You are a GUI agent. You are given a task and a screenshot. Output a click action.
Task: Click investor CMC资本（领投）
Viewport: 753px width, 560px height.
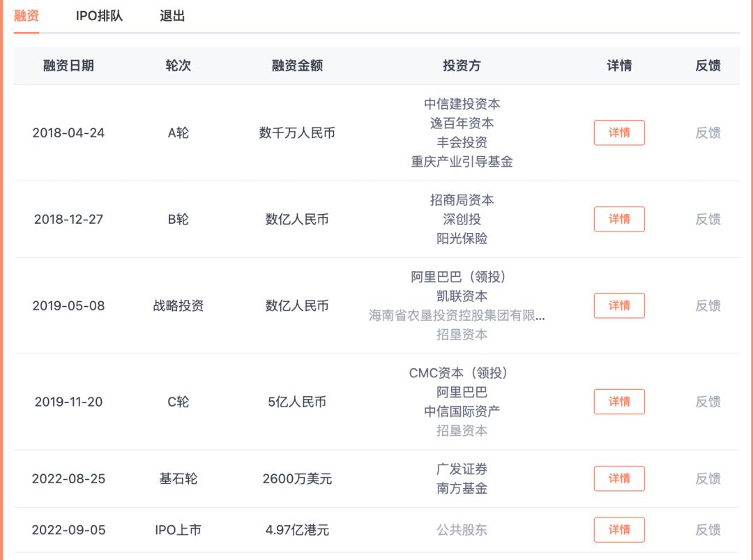[462, 373]
